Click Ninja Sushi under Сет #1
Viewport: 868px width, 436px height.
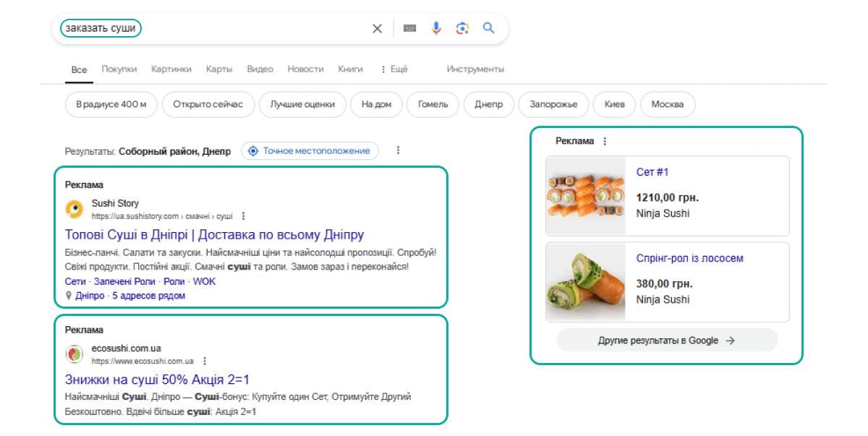(663, 213)
